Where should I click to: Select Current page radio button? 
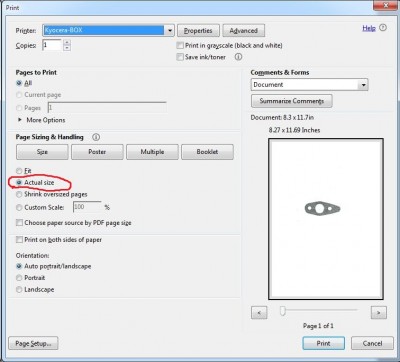tap(19, 95)
